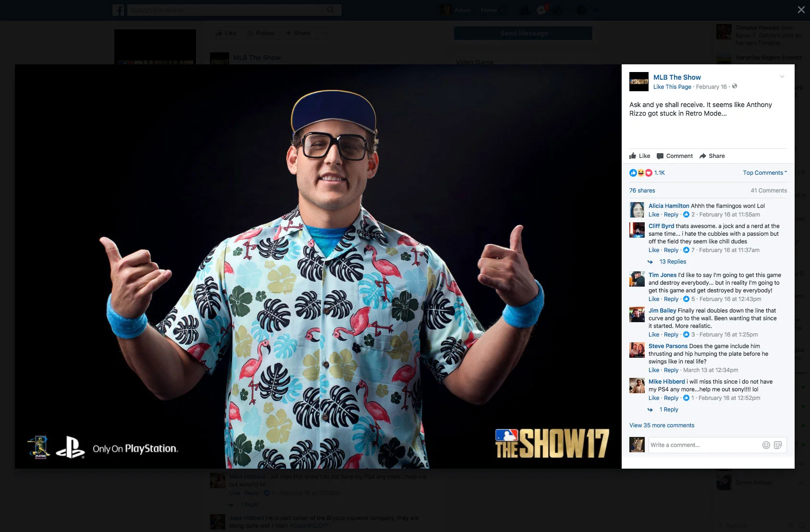Image resolution: width=810 pixels, height=532 pixels.
Task: Click Messenger icon in background top bar
Action: (541, 10)
